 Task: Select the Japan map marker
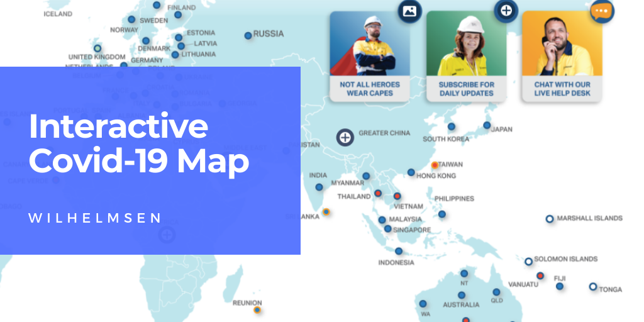point(487,125)
